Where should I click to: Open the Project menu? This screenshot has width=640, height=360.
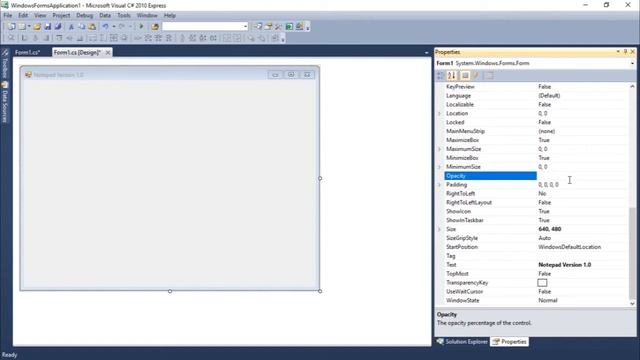coord(61,16)
